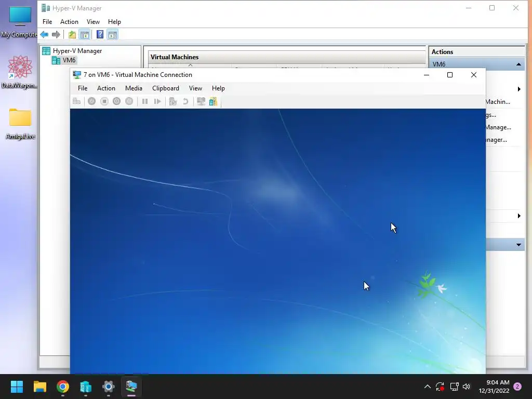Click the Turn Off (stop) icon in VM toolbar
Image resolution: width=532 pixels, height=399 pixels.
point(104,101)
